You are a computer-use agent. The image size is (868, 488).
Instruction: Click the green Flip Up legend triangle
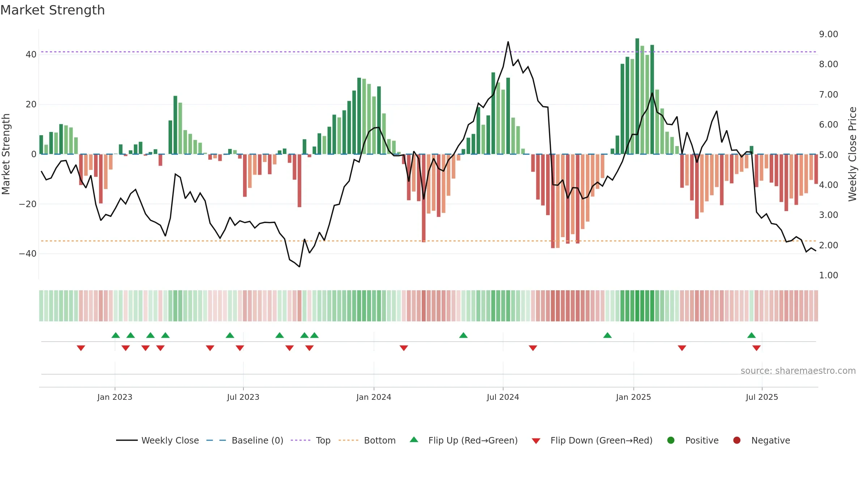coord(414,440)
